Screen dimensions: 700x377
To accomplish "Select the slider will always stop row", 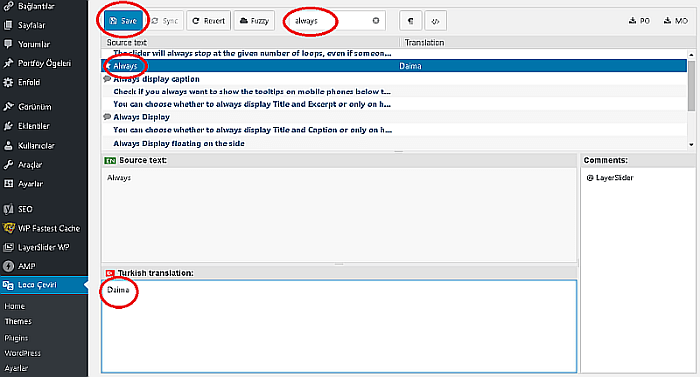I will pyautogui.click(x=394, y=53).
